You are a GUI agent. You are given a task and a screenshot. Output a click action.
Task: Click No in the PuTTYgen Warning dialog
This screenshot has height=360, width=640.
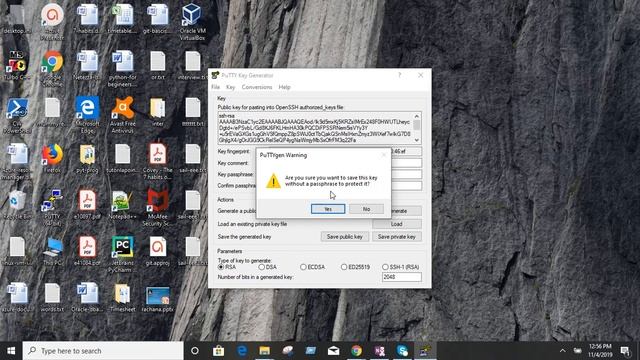tap(366, 209)
